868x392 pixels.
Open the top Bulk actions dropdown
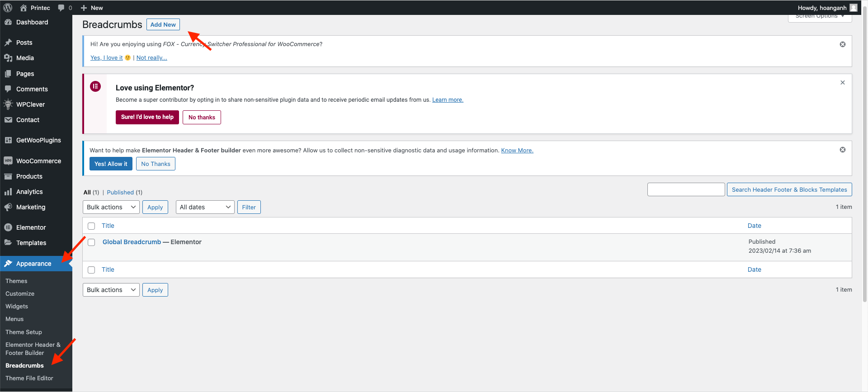point(111,207)
